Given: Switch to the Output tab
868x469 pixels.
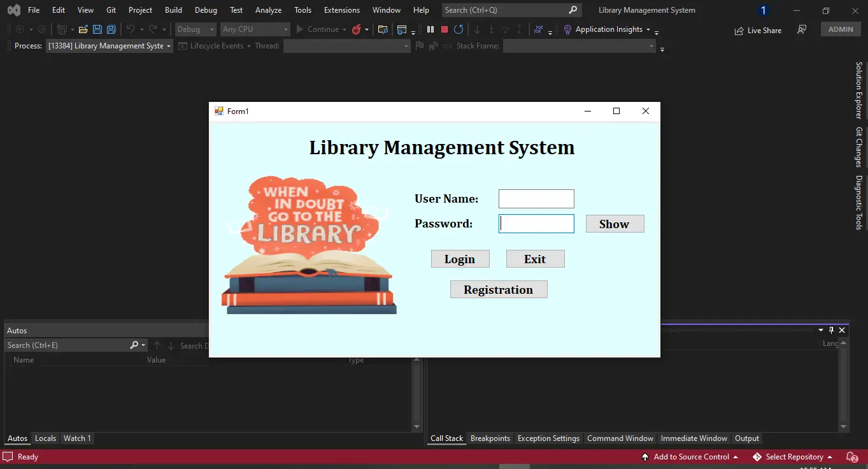Looking at the screenshot, I should coord(747,438).
